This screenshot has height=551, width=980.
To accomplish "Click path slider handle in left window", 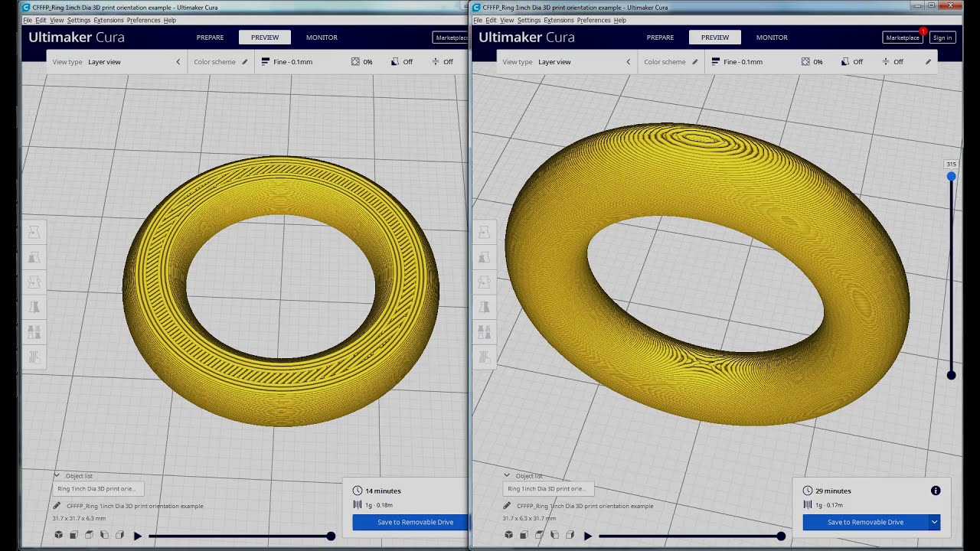I will point(331,536).
